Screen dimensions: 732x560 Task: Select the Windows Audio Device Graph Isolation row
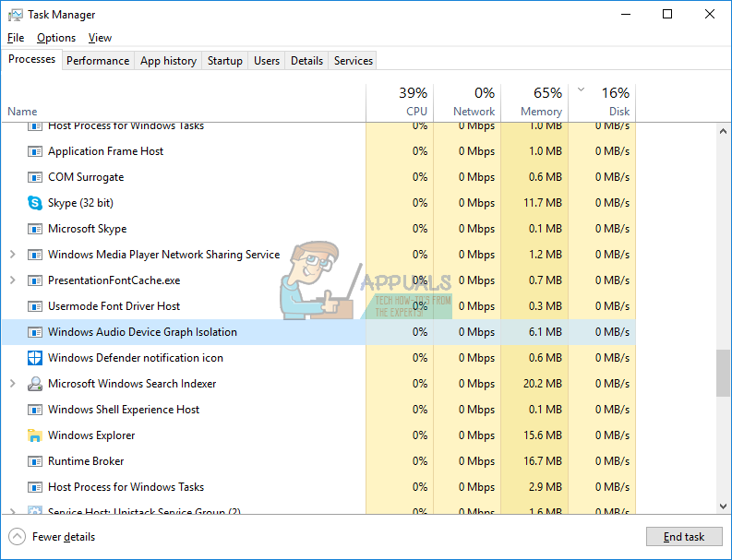point(318,332)
